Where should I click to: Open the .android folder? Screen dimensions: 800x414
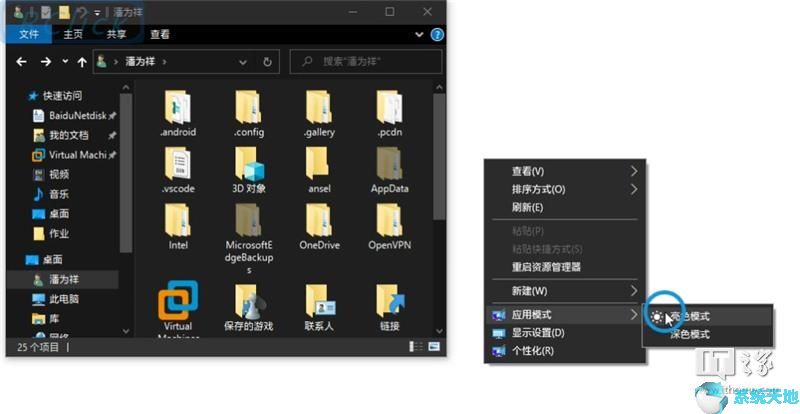(x=178, y=113)
